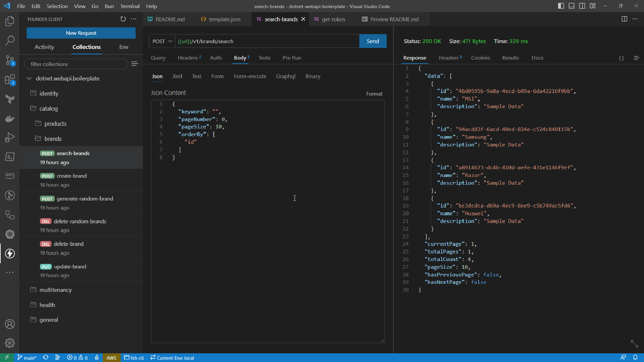Open the POST method dropdown
The width and height of the screenshot is (644, 362).
(162, 41)
